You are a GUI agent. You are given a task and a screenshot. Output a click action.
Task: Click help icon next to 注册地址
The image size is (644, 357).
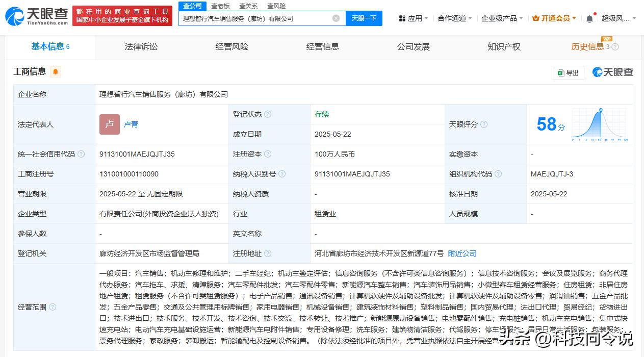coord(268,253)
